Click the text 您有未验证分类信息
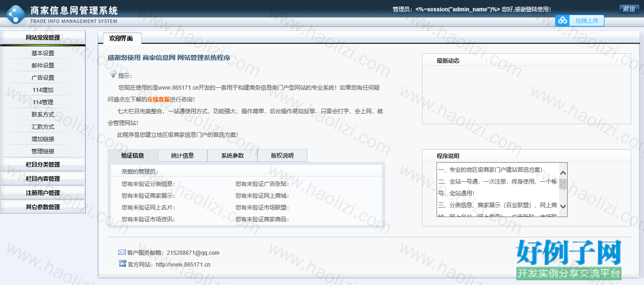 click(148, 184)
